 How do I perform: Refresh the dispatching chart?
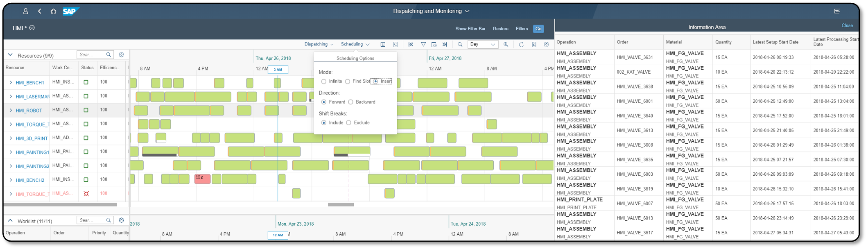point(521,44)
